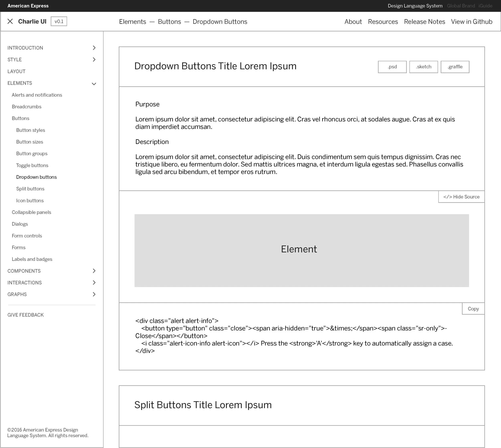Expand the STYLE section chevron
This screenshot has height=448, width=501.
click(x=94, y=60)
